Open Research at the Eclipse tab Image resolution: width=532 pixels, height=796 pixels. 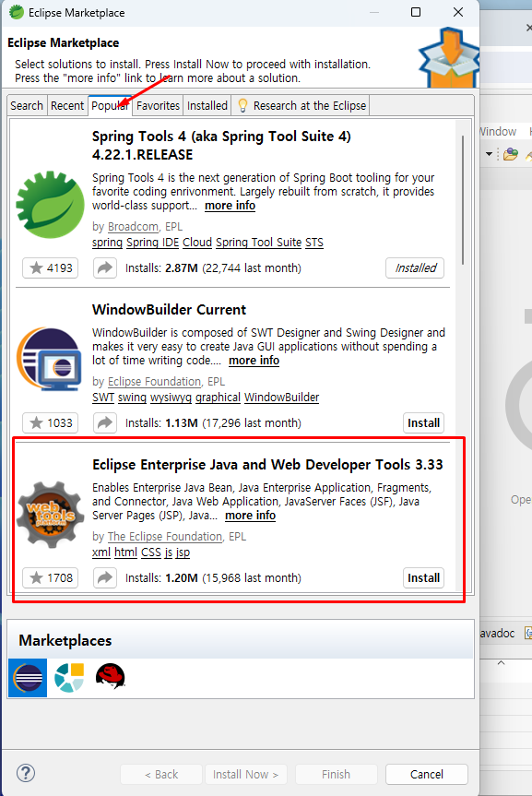pos(302,105)
